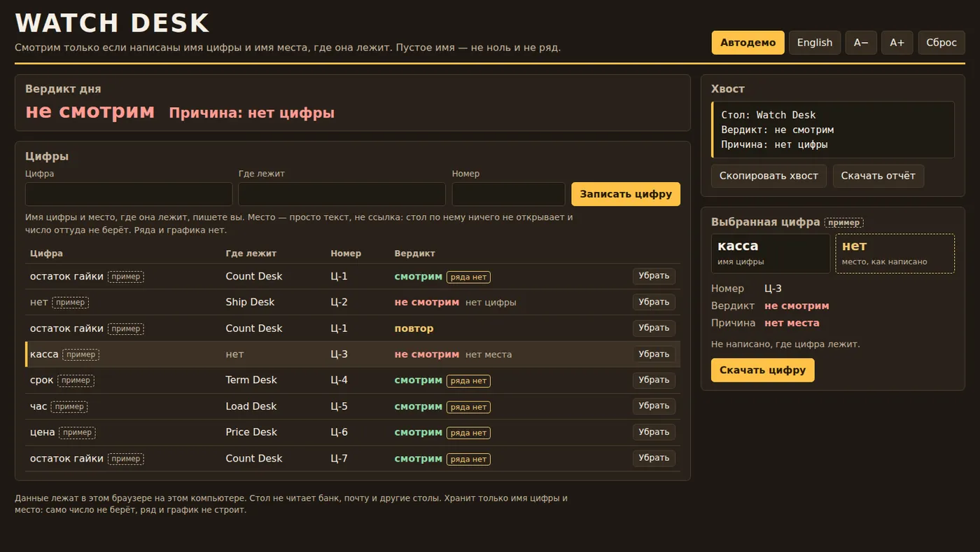980x552 pixels.
Task: Remove the Ц-7 Count Desk row
Action: (x=654, y=458)
